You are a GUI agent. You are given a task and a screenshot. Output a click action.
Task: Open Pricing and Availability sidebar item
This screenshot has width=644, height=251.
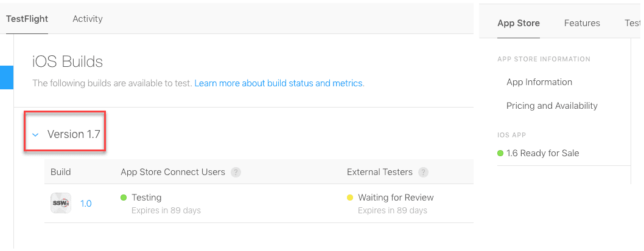552,106
